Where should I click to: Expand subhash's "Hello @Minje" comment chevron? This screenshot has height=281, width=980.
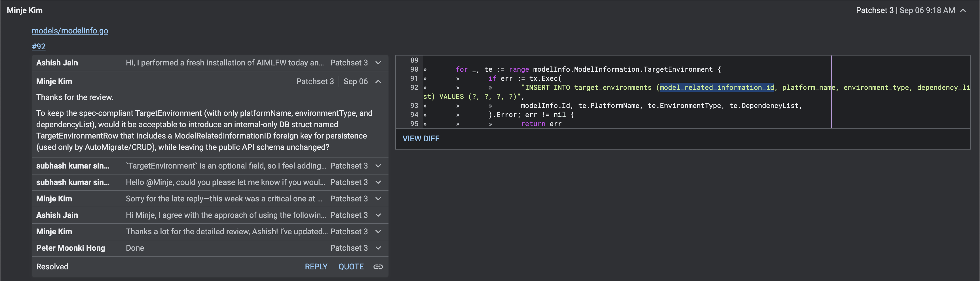click(378, 182)
